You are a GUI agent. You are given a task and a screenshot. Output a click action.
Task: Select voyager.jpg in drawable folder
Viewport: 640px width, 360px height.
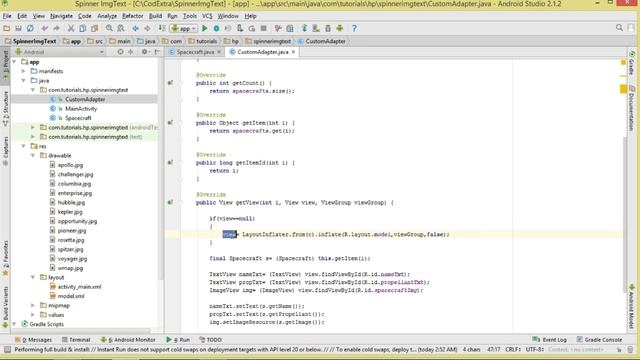(72, 259)
